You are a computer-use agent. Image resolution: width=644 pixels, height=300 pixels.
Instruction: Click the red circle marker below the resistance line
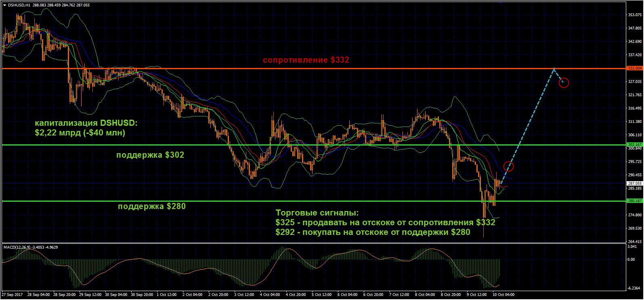tap(564, 83)
